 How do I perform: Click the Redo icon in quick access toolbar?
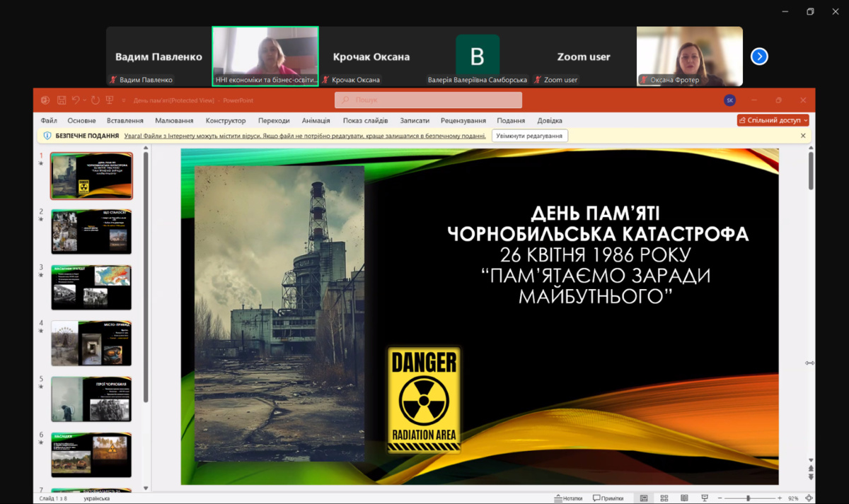click(x=95, y=100)
